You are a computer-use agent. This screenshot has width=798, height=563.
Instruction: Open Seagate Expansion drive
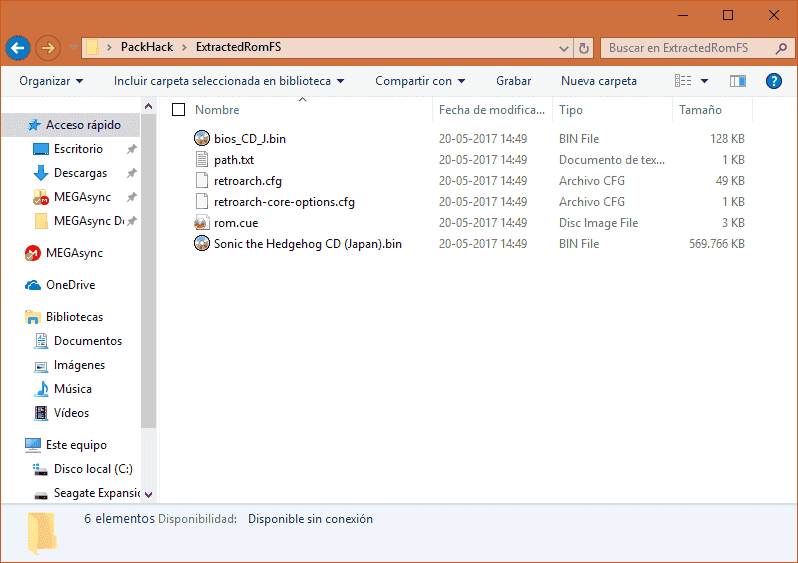pos(97,493)
